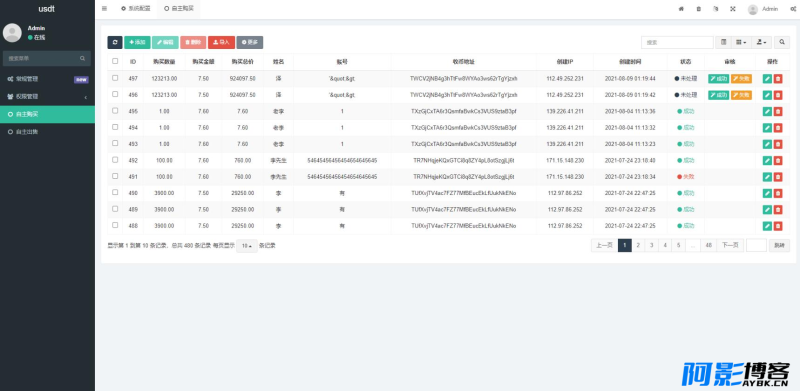Open the export data dropdown
Image resolution: width=800 pixels, height=391 pixels.
(761, 42)
